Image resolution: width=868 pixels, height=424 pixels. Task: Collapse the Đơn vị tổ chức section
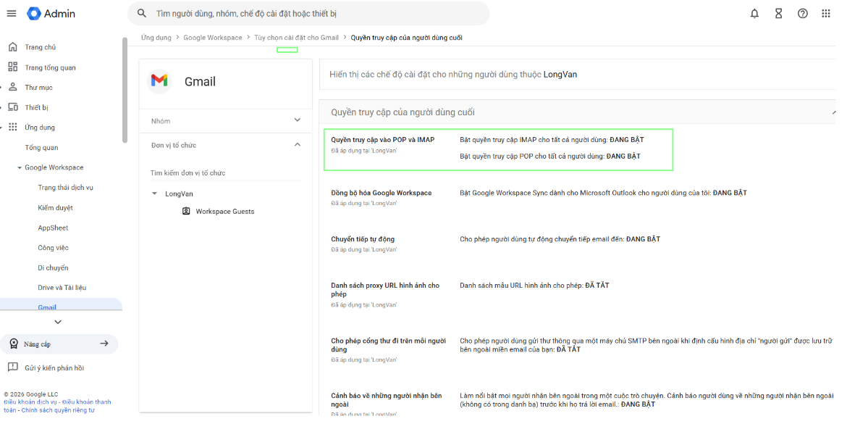pos(298,145)
